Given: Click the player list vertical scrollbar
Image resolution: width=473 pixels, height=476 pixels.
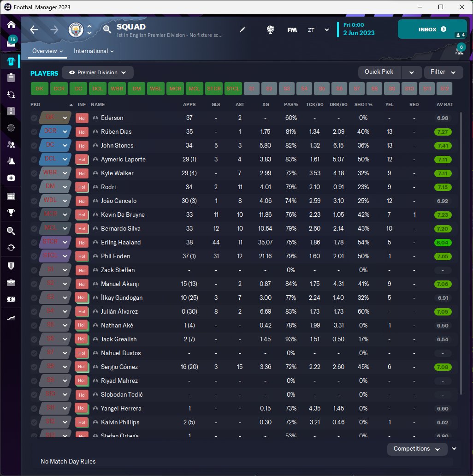Looking at the screenshot, I should pos(461,253).
